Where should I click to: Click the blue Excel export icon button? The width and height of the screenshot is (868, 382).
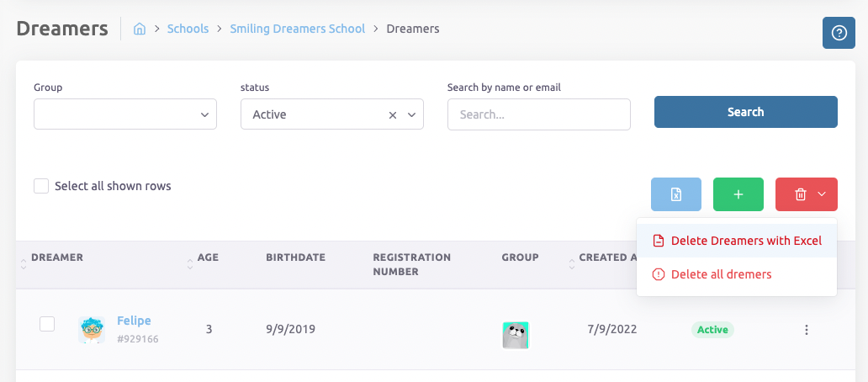(676, 194)
